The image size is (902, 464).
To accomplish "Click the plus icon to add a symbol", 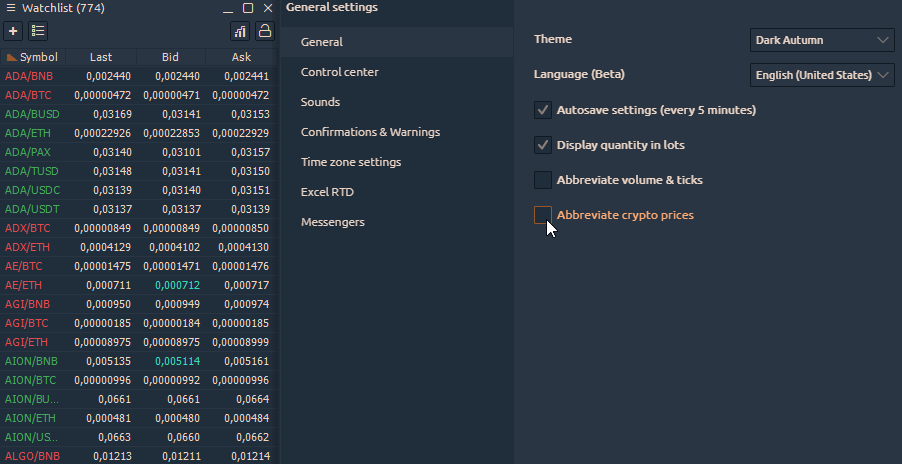I will (x=13, y=31).
